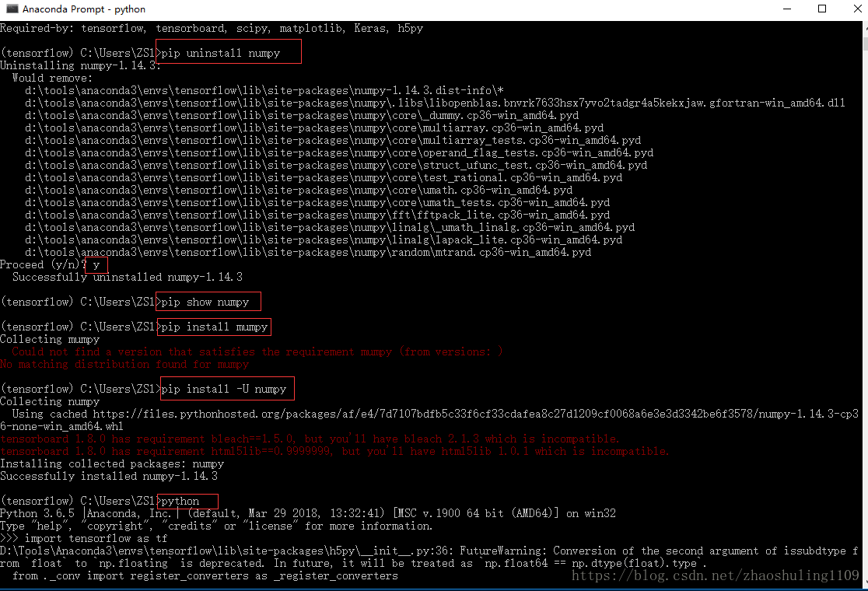Close the Anaconda Prompt window
The height and width of the screenshot is (591, 868).
[857, 9]
